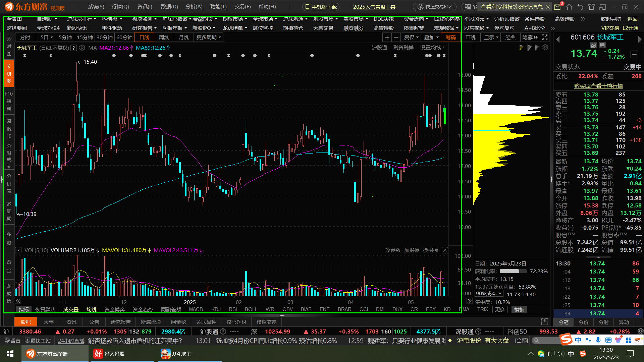Switch chart to 月线 monthly period

pos(184,37)
